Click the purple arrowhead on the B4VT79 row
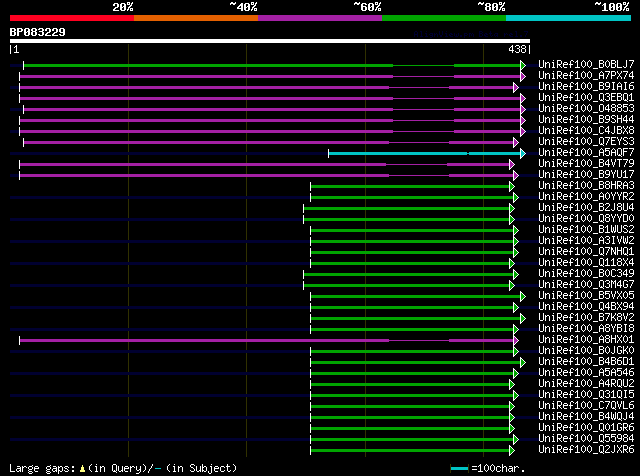 point(511,164)
